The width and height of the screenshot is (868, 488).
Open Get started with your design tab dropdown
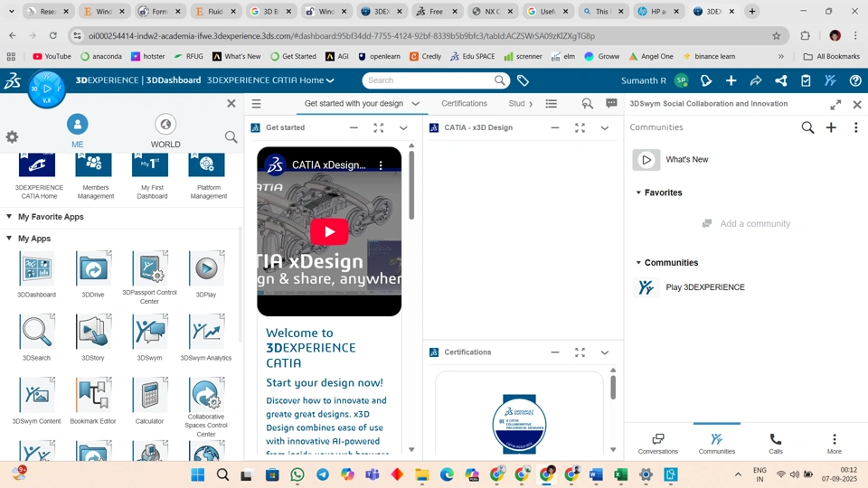[x=416, y=103]
